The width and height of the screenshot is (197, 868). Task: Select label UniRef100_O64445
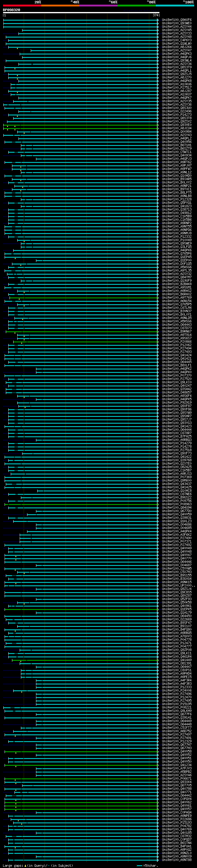177,362
